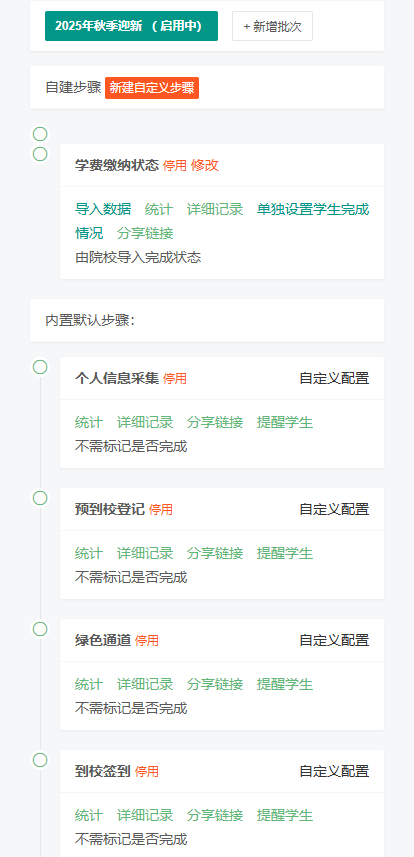Viewport: 414px width, 857px height.
Task: Click 分享链接 under 到校签到
Action: coord(215,815)
